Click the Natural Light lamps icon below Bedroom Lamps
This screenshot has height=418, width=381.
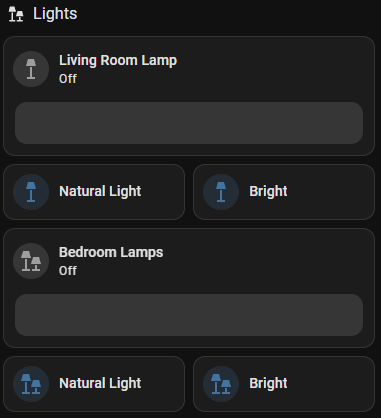tap(31, 384)
